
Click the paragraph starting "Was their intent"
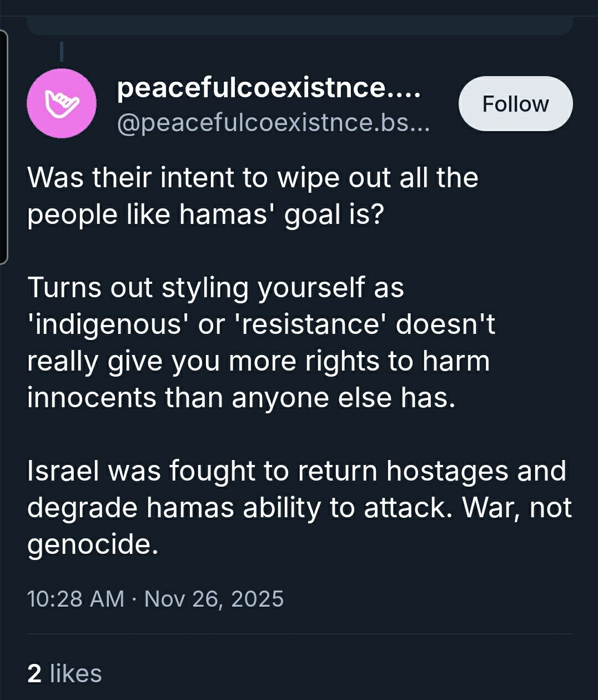[253, 196]
